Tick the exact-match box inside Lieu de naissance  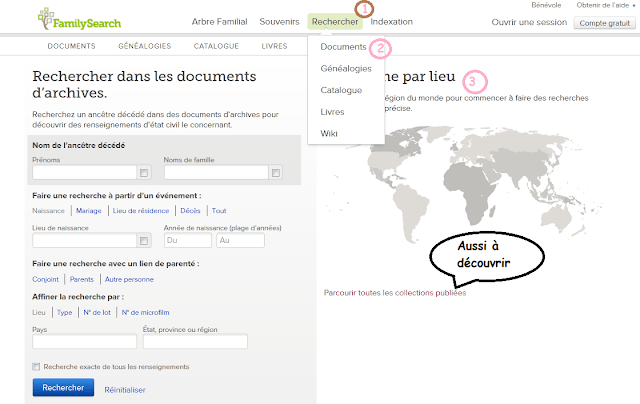(x=144, y=240)
